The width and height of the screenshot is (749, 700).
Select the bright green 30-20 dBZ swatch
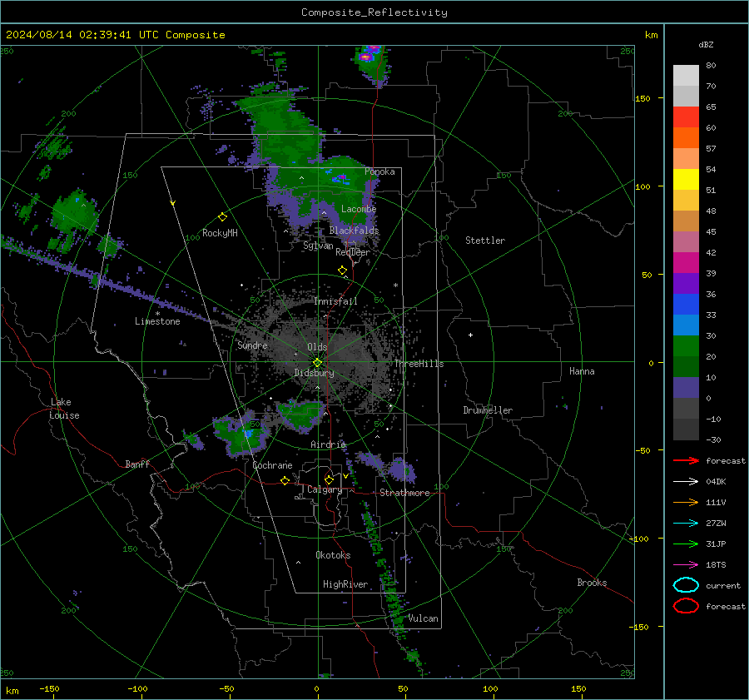coord(686,346)
